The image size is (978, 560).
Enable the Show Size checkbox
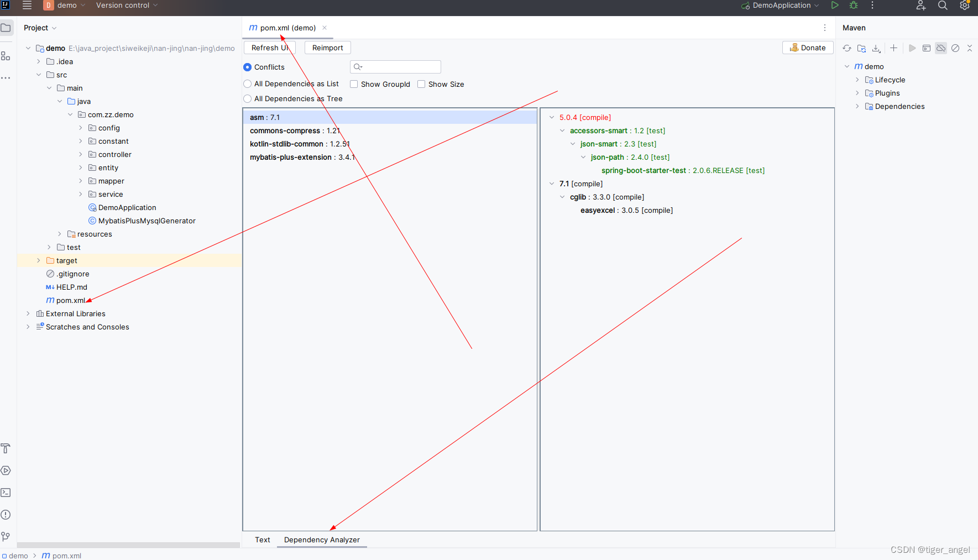coord(421,84)
